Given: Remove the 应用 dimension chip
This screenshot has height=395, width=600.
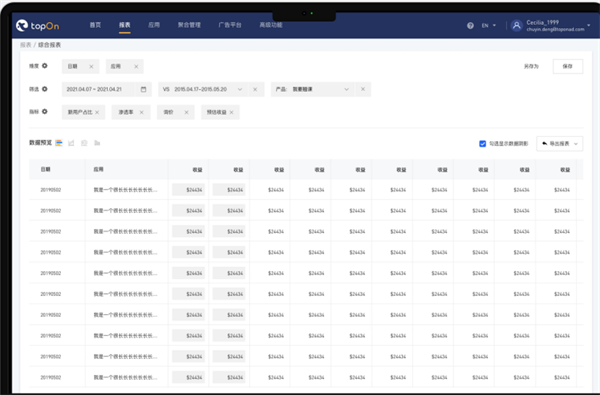Looking at the screenshot, I should click(136, 67).
